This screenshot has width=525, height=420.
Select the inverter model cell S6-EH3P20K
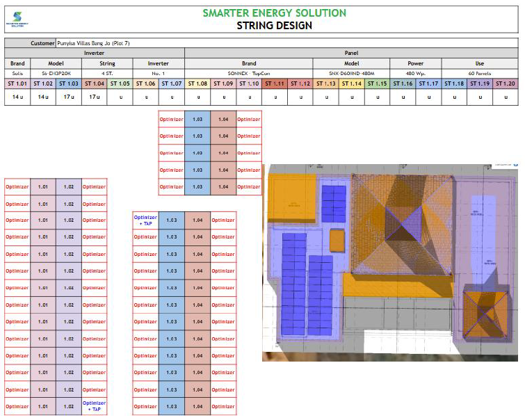tap(56, 73)
